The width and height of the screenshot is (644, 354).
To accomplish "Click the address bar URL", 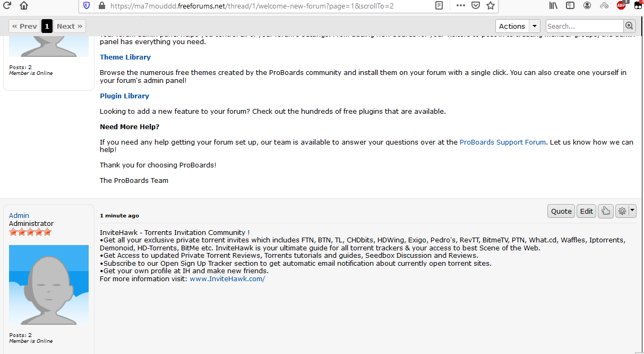I will pos(252,6).
